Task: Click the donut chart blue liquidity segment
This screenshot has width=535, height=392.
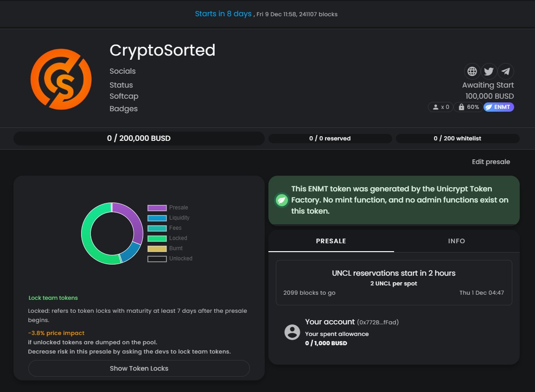Action: (131, 253)
